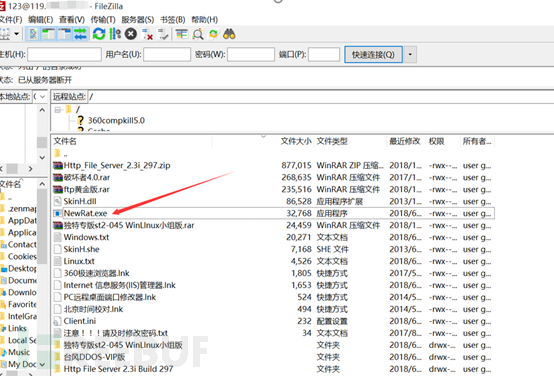Viewport: 554px width, 376px height.
Task: Toggle message log display
Action: (x=33, y=34)
